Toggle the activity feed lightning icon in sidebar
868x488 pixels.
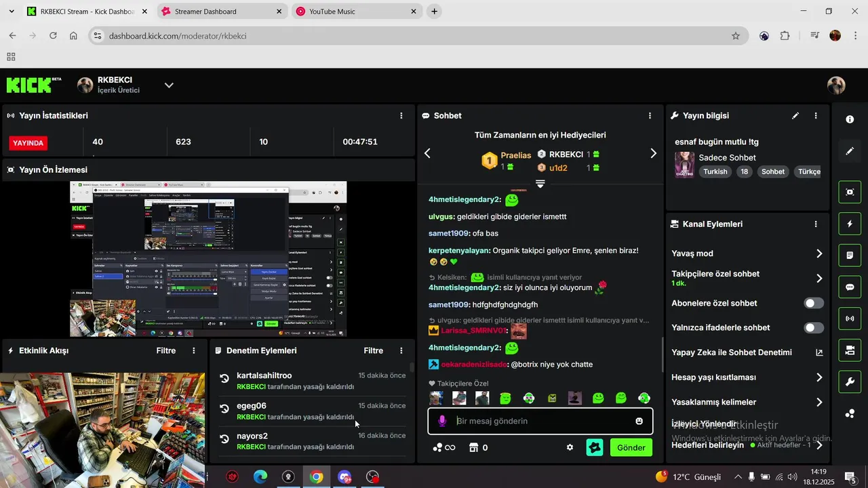pyautogui.click(x=850, y=224)
